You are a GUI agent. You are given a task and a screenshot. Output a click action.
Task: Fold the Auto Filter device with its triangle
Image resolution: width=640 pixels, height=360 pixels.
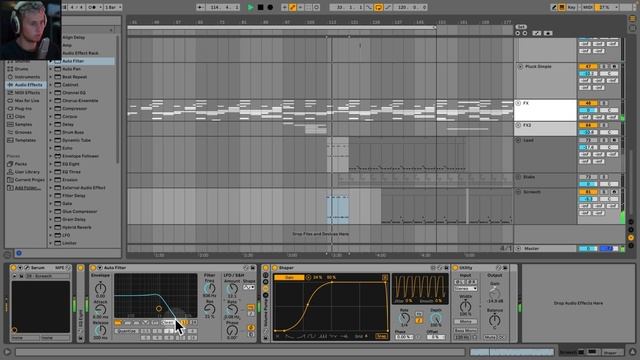(x=99, y=268)
